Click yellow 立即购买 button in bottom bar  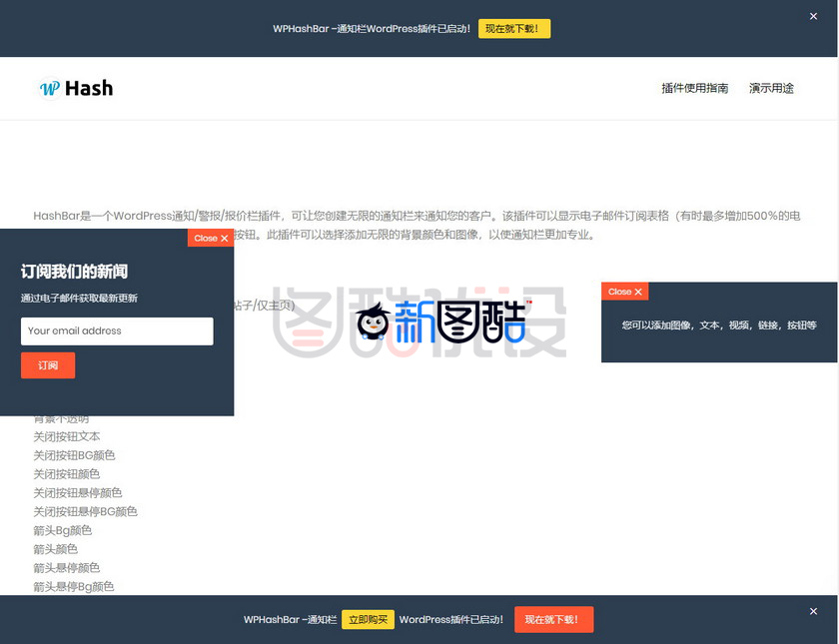[x=369, y=619]
